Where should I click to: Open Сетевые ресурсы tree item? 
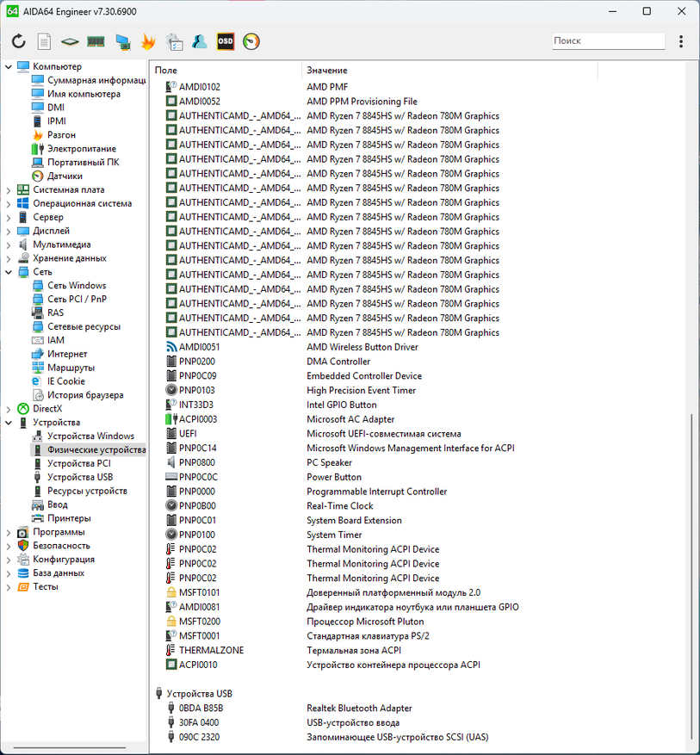tap(76, 326)
